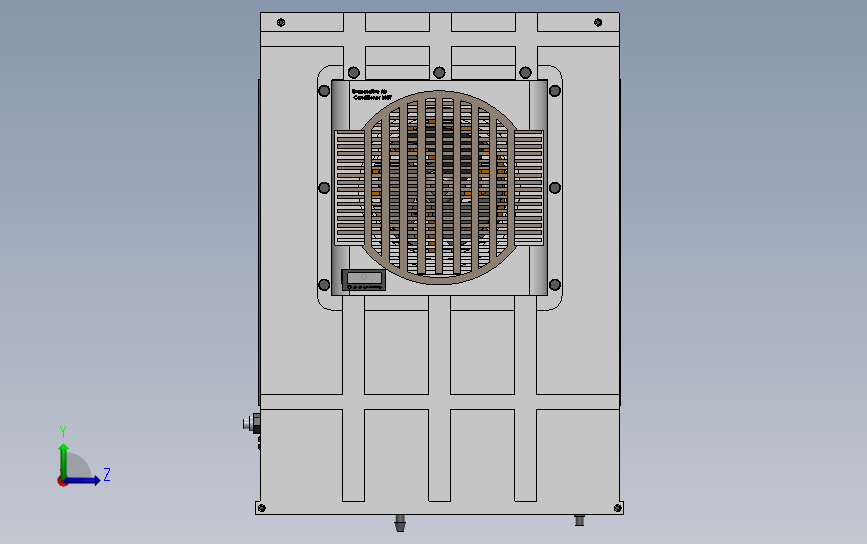Select the left horizontal louver vent
867x544 pixels.
351,187
